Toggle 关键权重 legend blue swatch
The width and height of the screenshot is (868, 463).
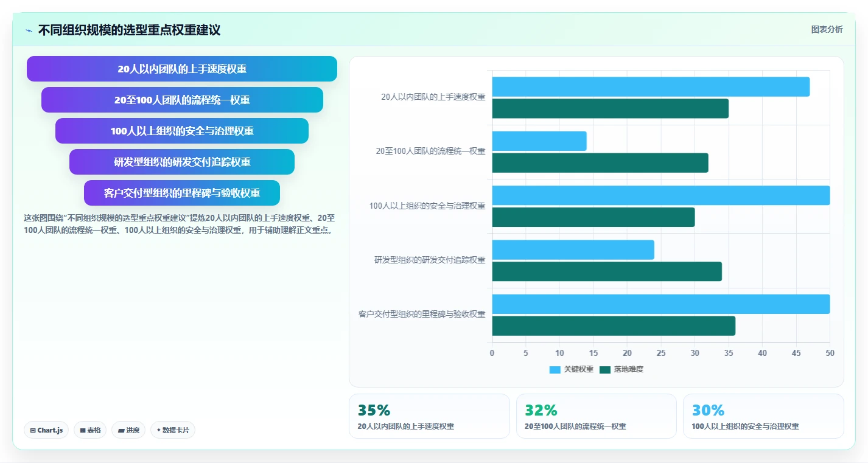click(x=555, y=369)
